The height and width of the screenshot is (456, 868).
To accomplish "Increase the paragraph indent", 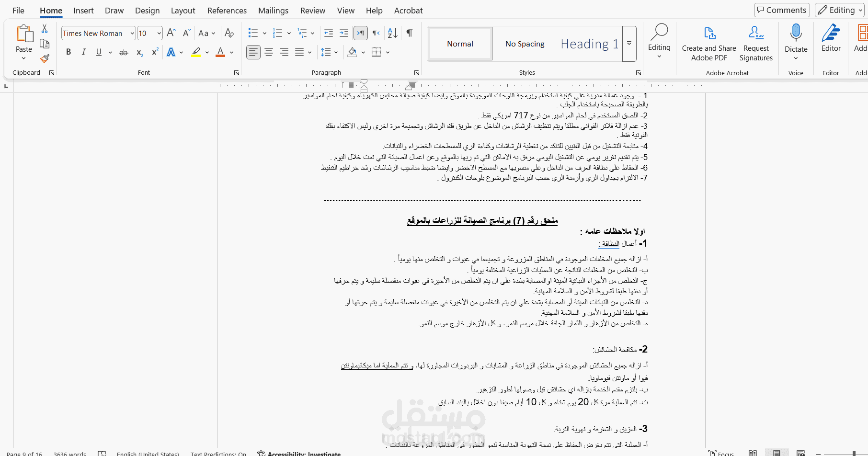I will tap(344, 33).
